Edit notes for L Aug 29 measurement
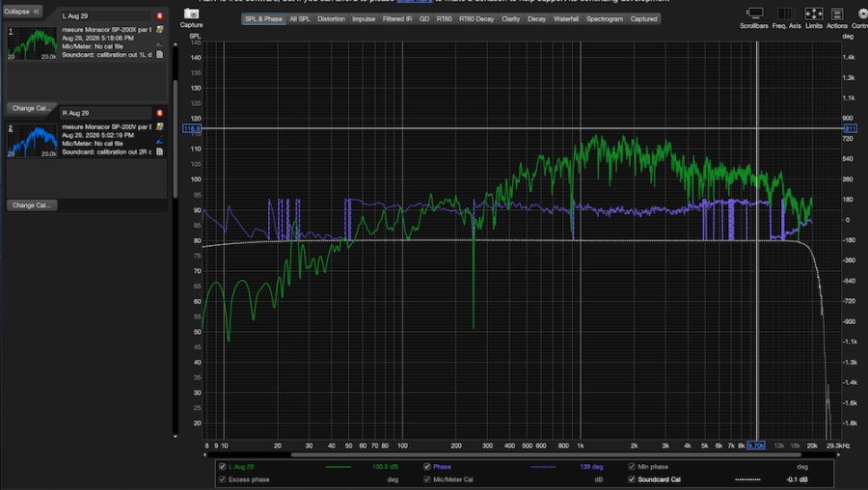This screenshot has height=490, width=868. tap(159, 29)
